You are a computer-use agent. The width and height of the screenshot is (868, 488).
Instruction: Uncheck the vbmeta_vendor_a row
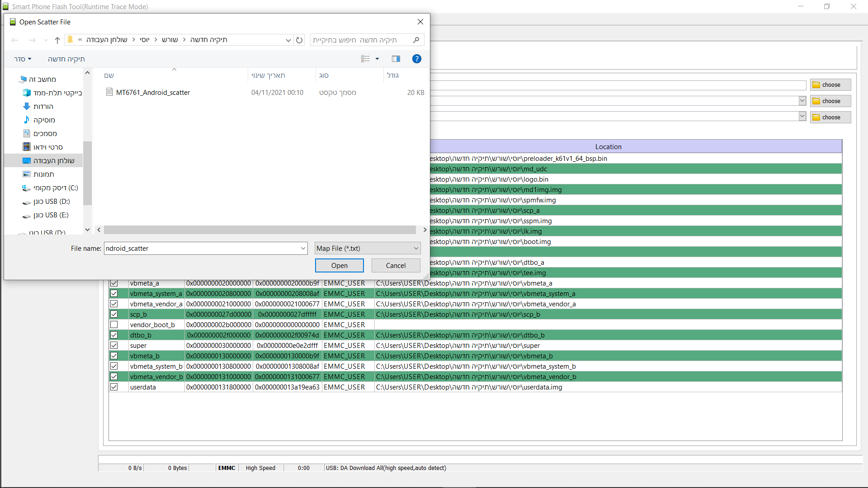(x=114, y=304)
